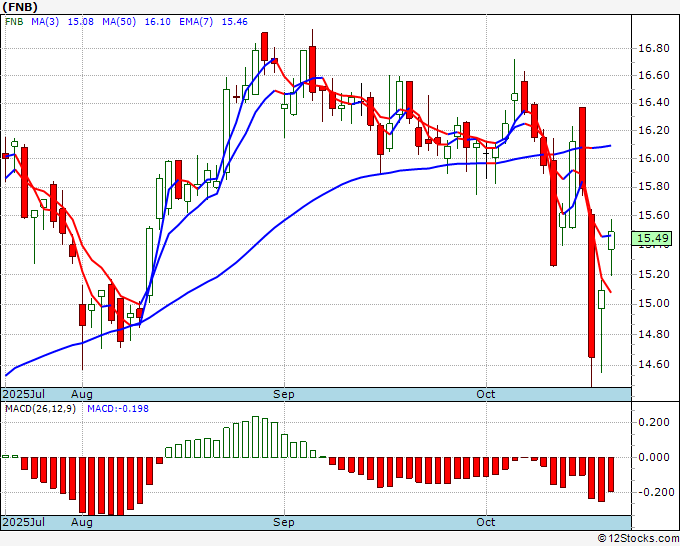The height and width of the screenshot is (546, 680).
Task: Click the current price tag 15.49
Action: pos(652,238)
